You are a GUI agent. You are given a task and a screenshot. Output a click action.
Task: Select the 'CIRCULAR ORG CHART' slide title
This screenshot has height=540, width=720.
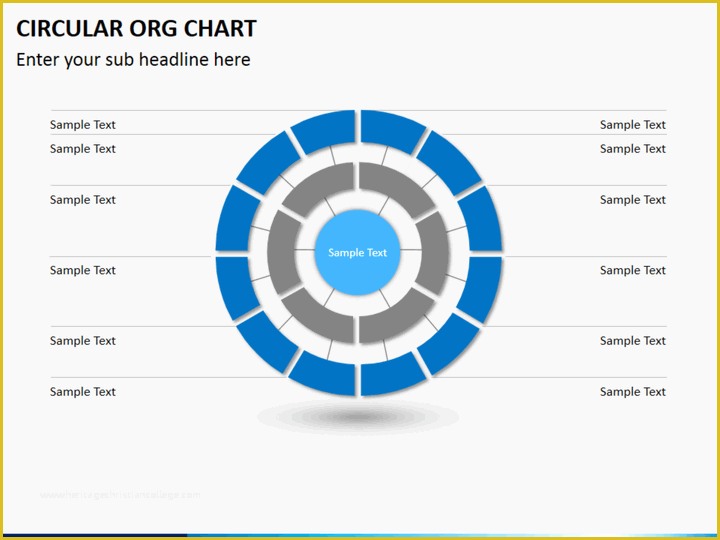[136, 28]
